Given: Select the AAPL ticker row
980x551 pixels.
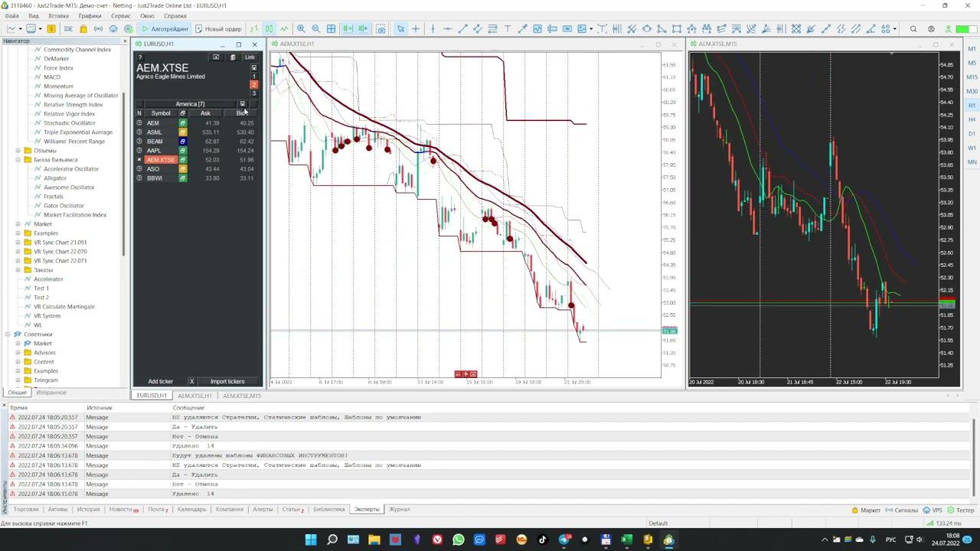Looking at the screenshot, I should tap(198, 151).
